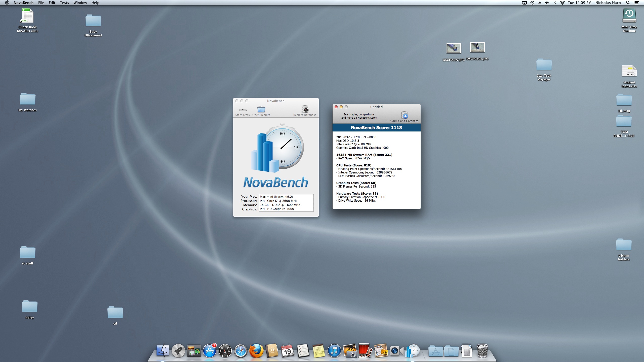Open Photo Booth from the Dock
644x362 pixels.
tap(365, 350)
